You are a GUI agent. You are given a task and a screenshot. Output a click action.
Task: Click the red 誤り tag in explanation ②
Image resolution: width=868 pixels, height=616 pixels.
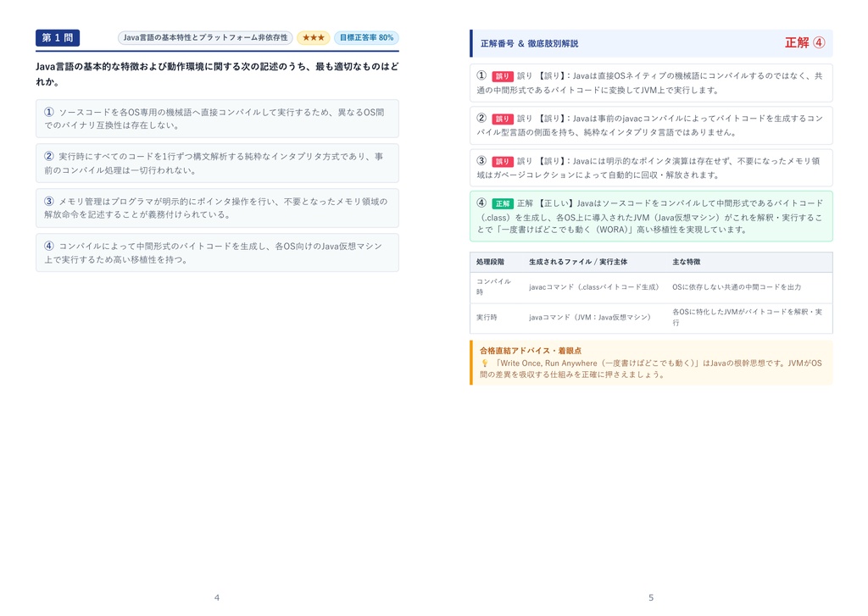tap(503, 119)
